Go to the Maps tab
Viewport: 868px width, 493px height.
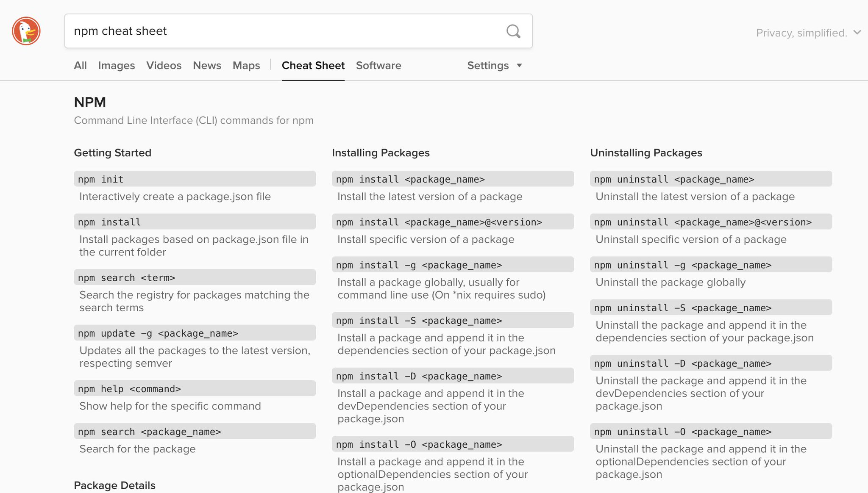point(246,65)
